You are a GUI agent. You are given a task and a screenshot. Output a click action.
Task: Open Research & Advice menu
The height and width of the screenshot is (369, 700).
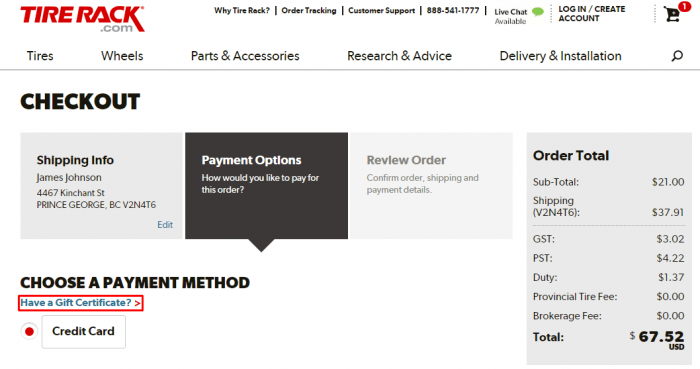pyautogui.click(x=400, y=56)
